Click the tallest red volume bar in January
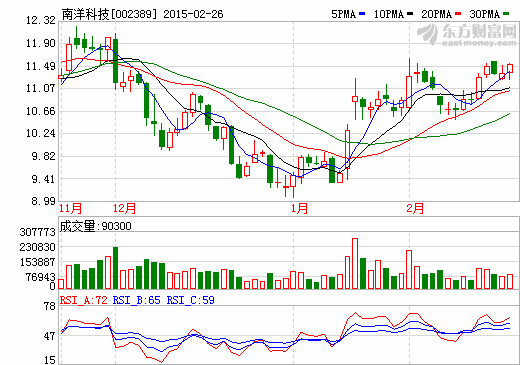520x365 pixels. point(355,264)
